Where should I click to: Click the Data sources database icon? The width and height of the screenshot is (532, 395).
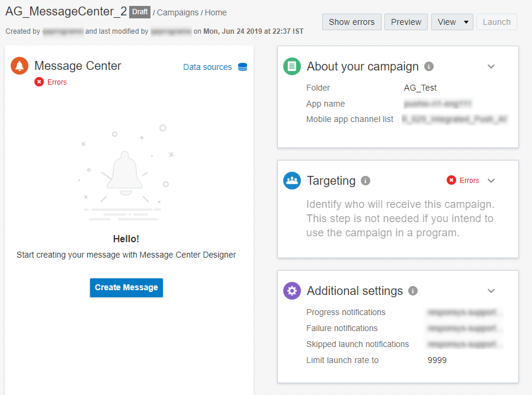coord(242,67)
